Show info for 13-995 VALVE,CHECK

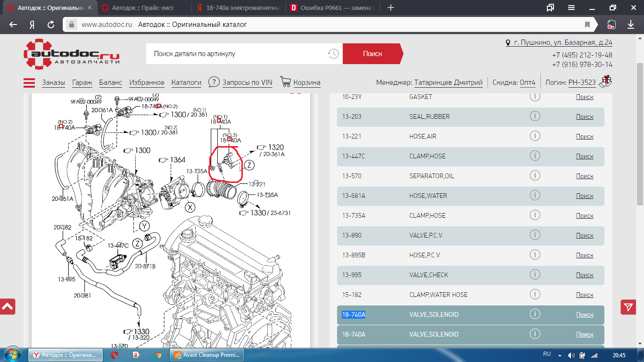coord(535,274)
